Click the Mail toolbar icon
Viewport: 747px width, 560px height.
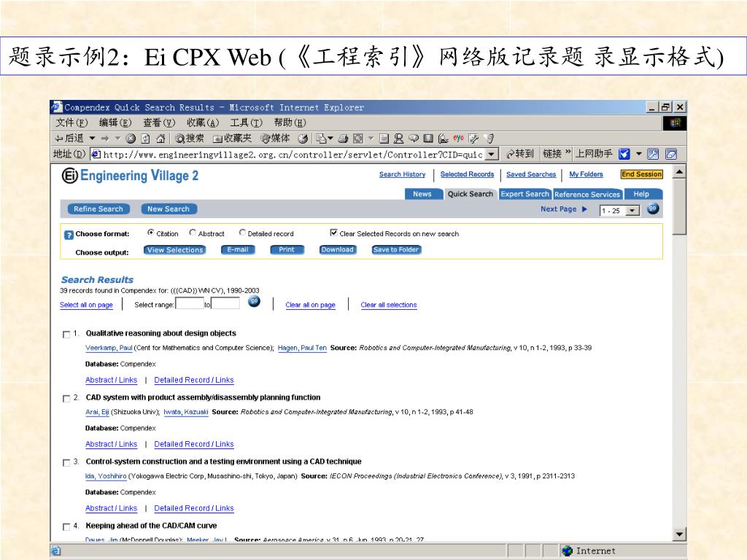(322, 139)
